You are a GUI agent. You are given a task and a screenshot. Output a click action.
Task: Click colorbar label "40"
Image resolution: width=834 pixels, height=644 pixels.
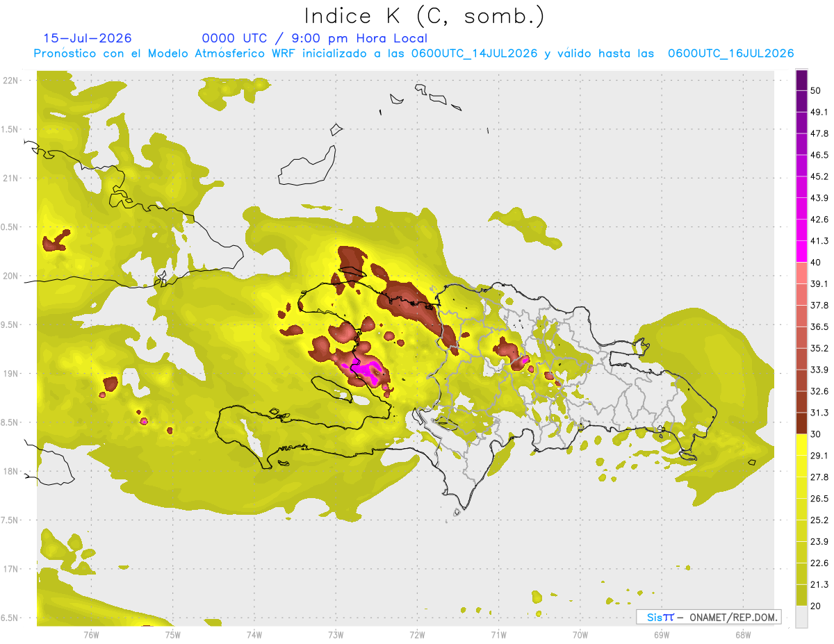tap(816, 263)
